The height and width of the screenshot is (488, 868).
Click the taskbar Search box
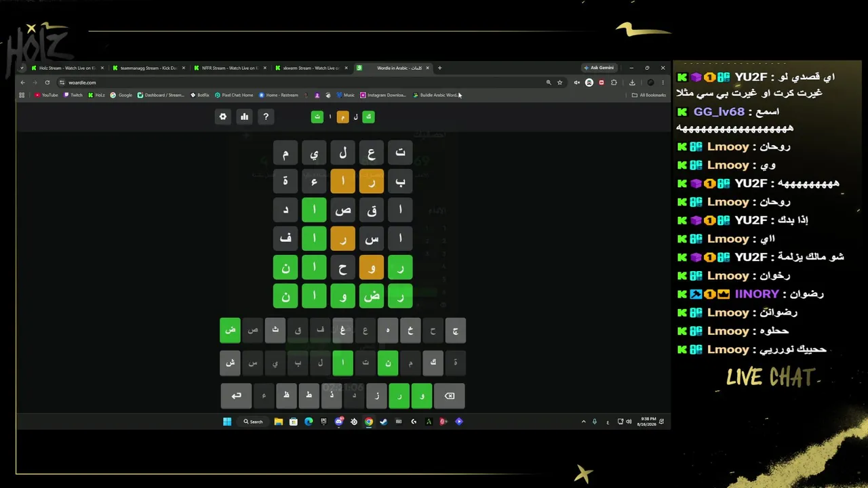click(x=254, y=422)
